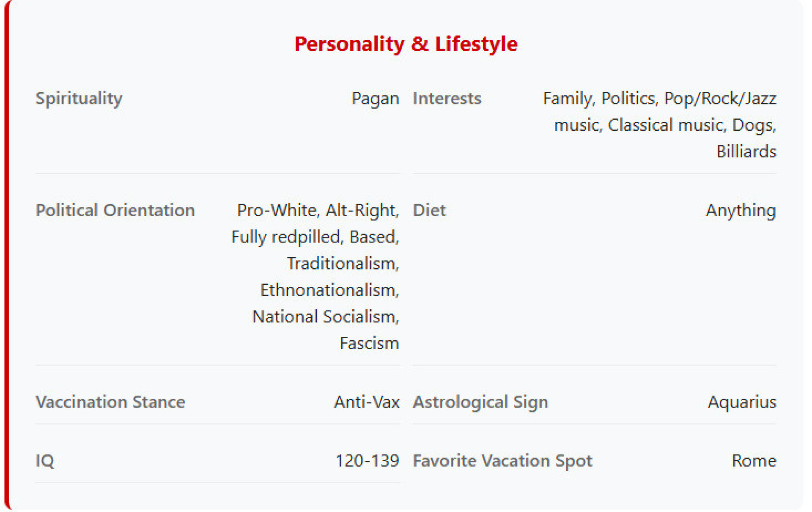Select the Aquarius value
The image size is (812, 512).
point(742,402)
